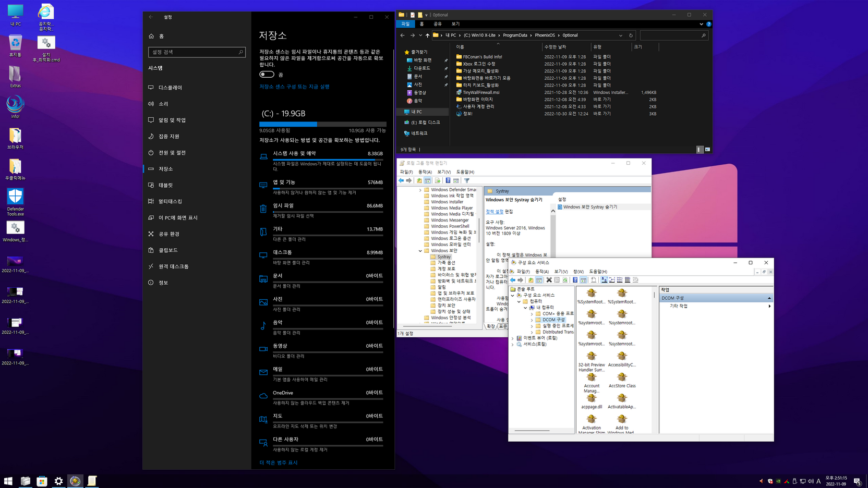Viewport: 868px width, 488px height.
Task: Open the 홈 tab in Explorer ribbon
Action: (422, 24)
